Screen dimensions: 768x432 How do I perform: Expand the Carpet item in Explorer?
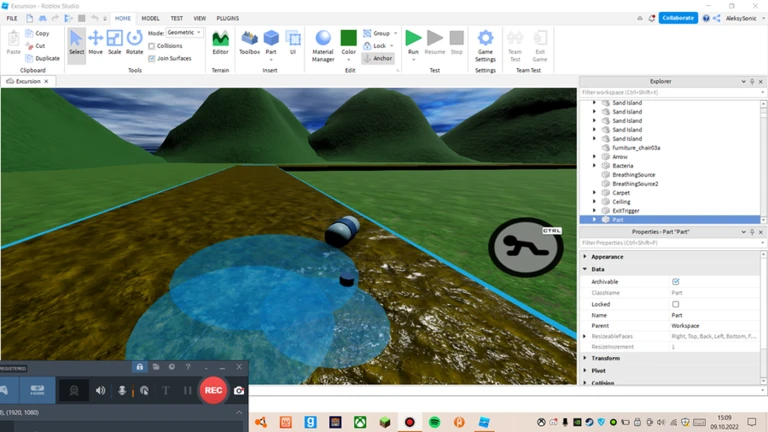(x=595, y=192)
